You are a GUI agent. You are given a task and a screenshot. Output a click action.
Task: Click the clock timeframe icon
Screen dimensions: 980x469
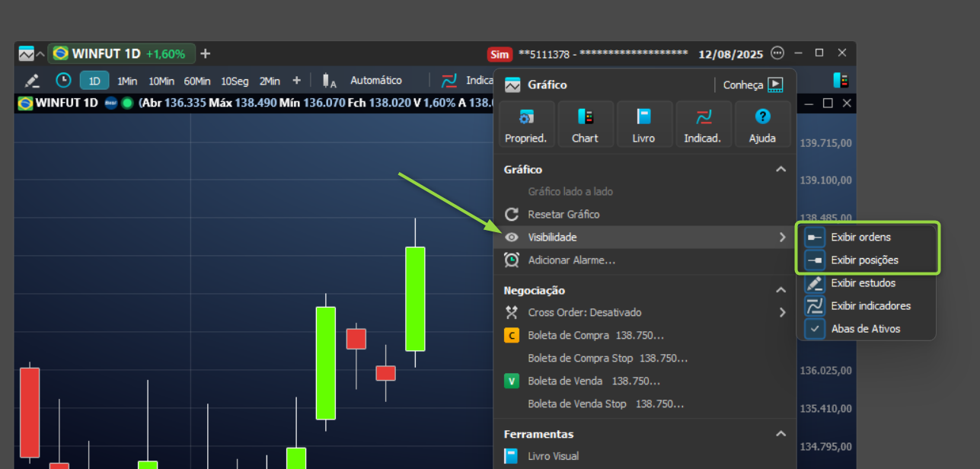[63, 81]
